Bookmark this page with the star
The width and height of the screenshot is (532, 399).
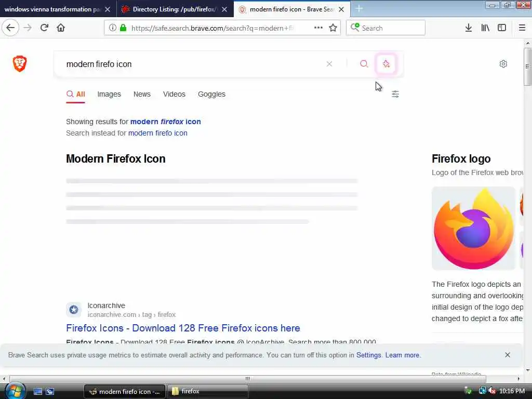pos(333,28)
